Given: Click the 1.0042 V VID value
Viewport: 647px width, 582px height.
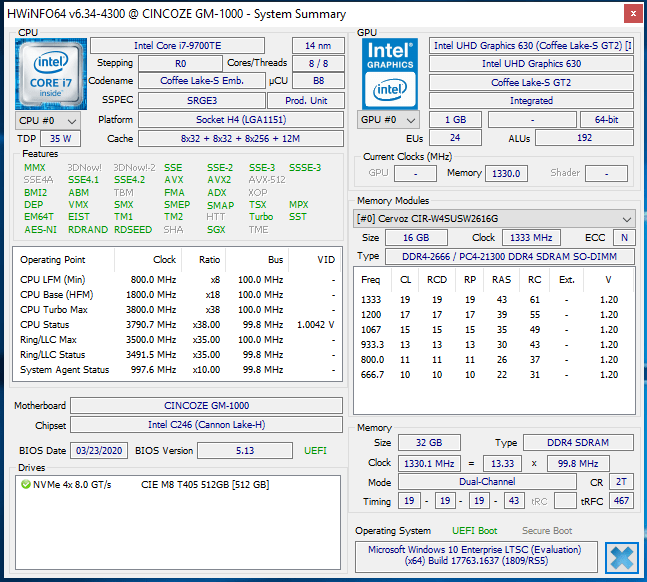Looking at the screenshot, I should [315, 324].
